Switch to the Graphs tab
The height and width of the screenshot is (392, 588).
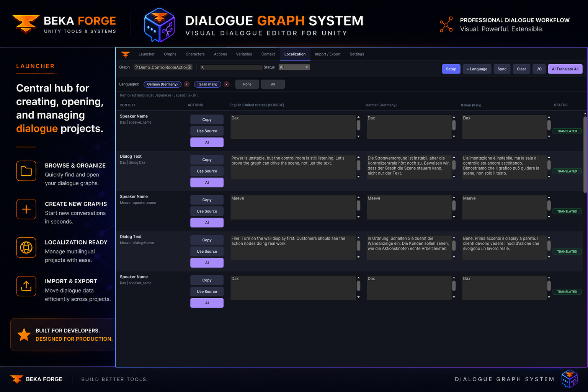tap(170, 54)
